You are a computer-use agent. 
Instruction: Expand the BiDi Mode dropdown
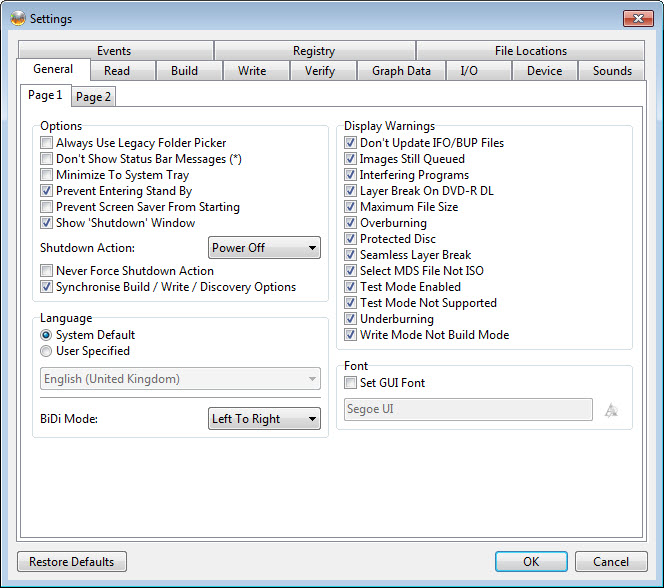click(264, 419)
